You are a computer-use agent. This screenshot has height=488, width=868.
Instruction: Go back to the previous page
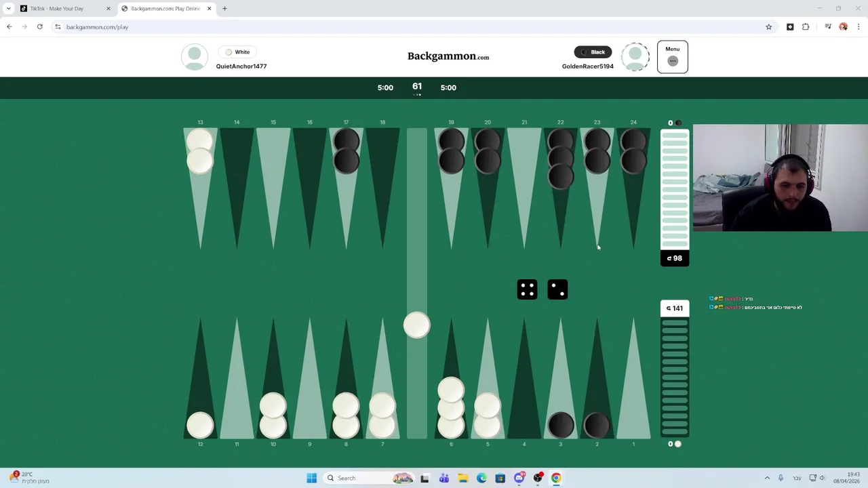tap(9, 27)
